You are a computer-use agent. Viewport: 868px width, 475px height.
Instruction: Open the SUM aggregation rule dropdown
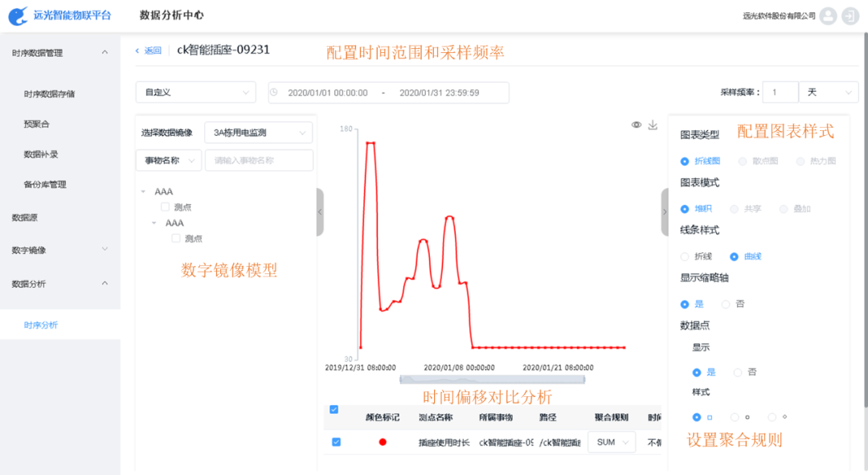coord(612,443)
